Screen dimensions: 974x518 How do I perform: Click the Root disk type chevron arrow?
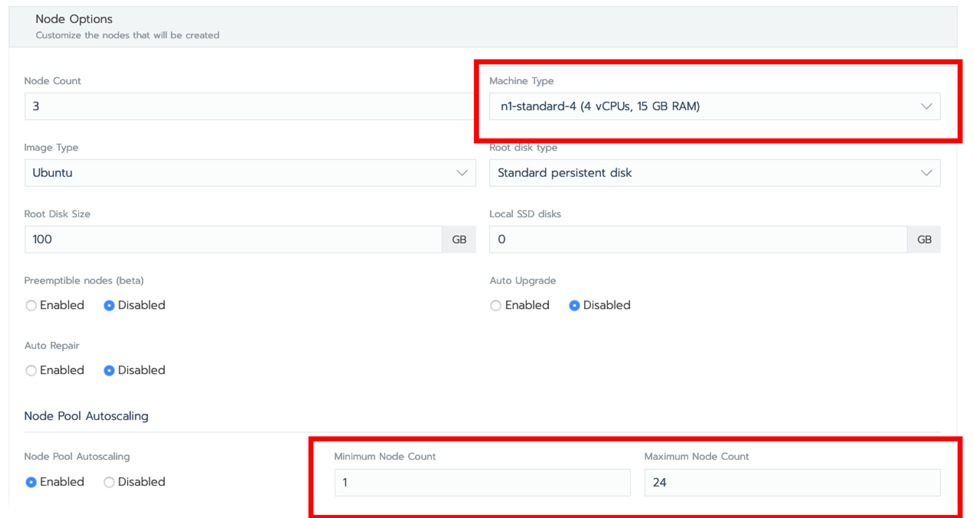[x=926, y=173]
